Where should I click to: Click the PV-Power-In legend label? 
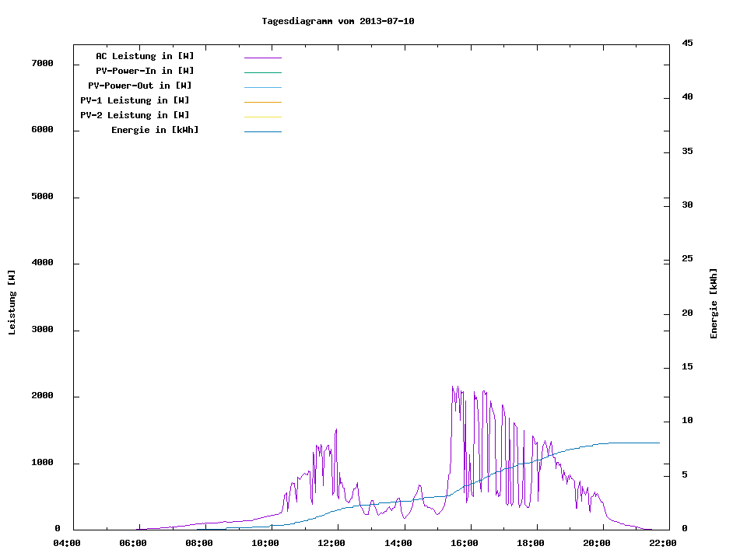pos(150,71)
